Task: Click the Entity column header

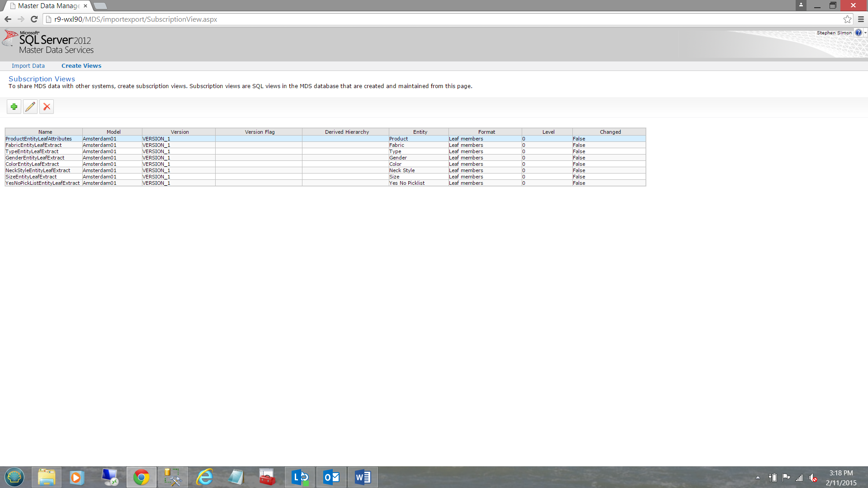Action: pos(420,132)
